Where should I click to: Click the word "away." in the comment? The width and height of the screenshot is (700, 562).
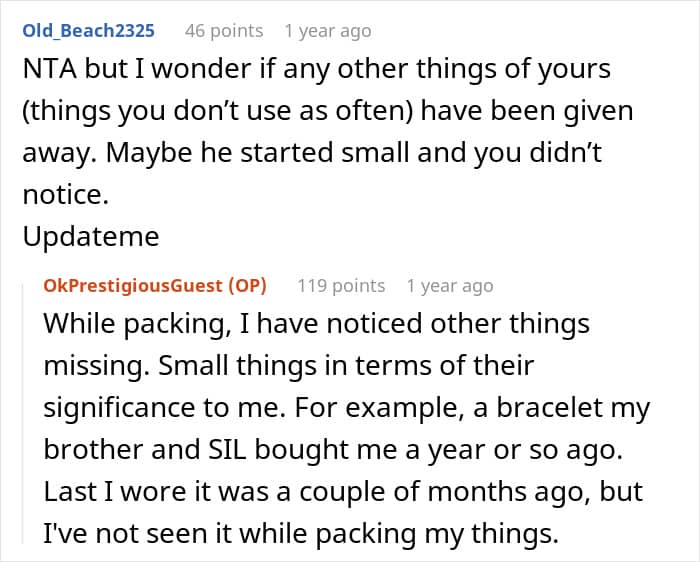58,155
